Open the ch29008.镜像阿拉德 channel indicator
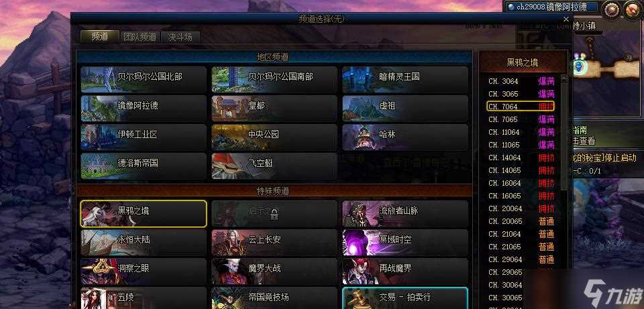Screen dimensions: 644x309 tap(551, 7)
